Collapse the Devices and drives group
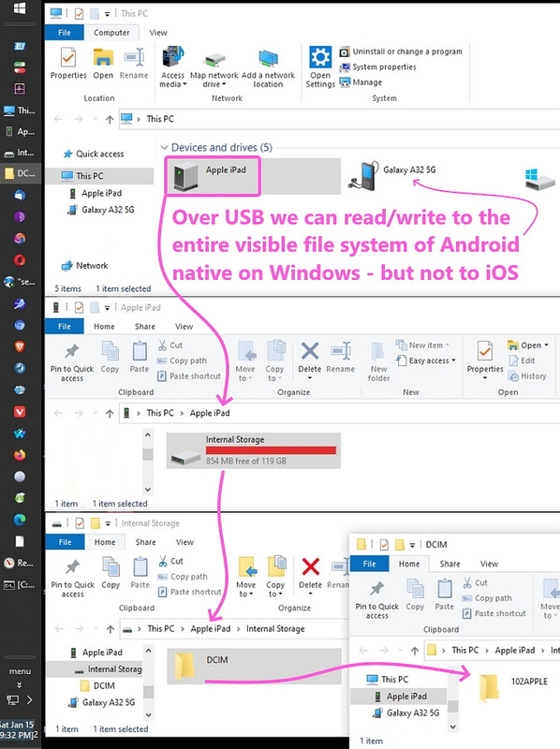Image resolution: width=560 pixels, height=749 pixels. 165,148
